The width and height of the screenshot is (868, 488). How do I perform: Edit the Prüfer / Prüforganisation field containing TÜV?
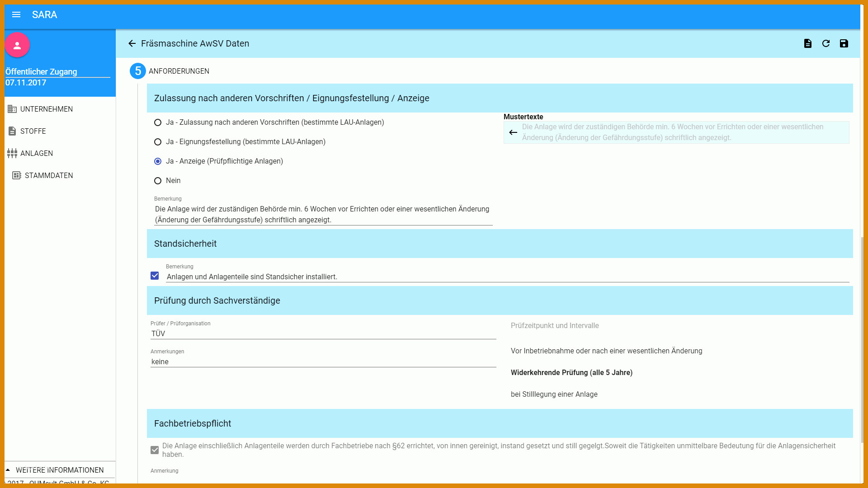pyautogui.click(x=323, y=334)
